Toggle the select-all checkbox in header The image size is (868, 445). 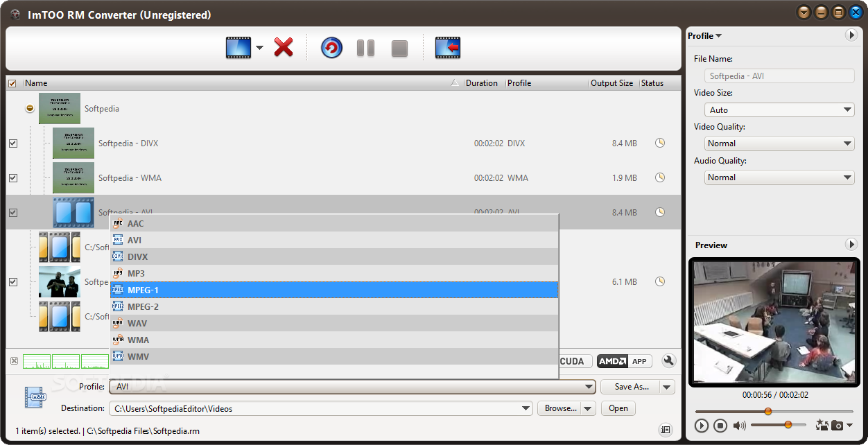(12, 83)
